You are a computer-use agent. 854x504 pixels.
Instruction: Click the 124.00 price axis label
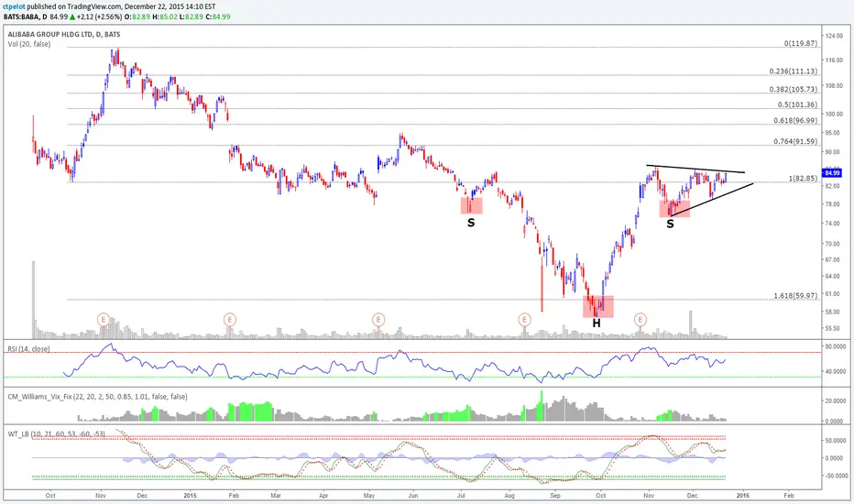coord(835,36)
